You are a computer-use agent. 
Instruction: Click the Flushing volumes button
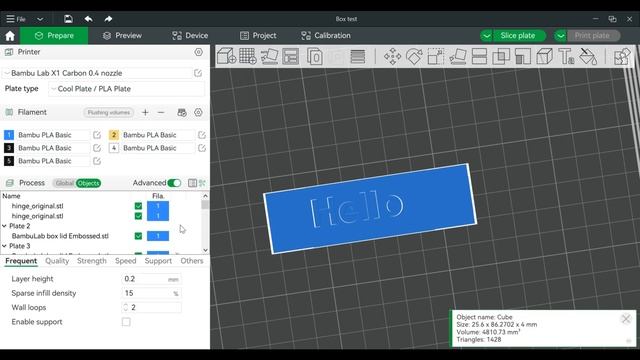(109, 112)
